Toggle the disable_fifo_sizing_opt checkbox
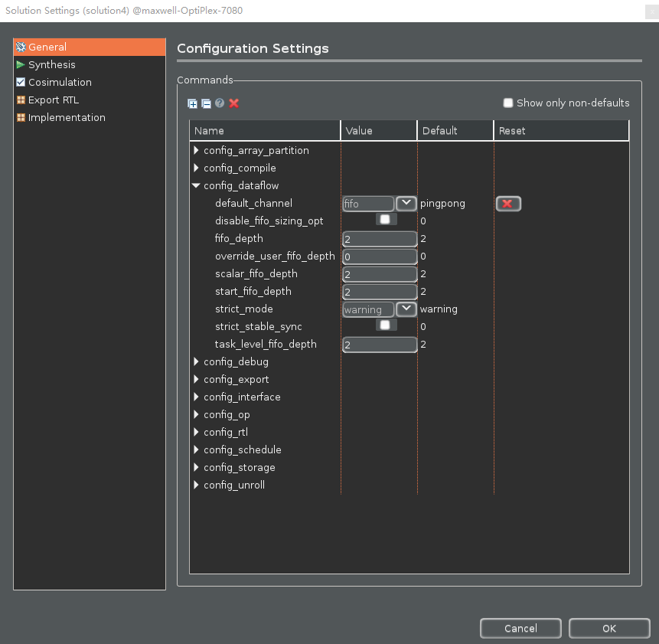This screenshot has height=644, width=659. (x=384, y=220)
